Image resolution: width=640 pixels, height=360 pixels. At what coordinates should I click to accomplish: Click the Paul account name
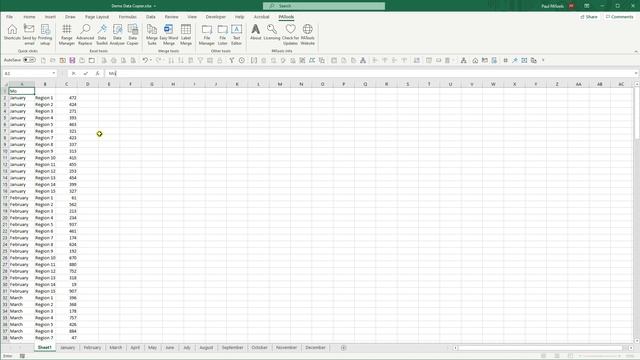pyautogui.click(x=552, y=6)
